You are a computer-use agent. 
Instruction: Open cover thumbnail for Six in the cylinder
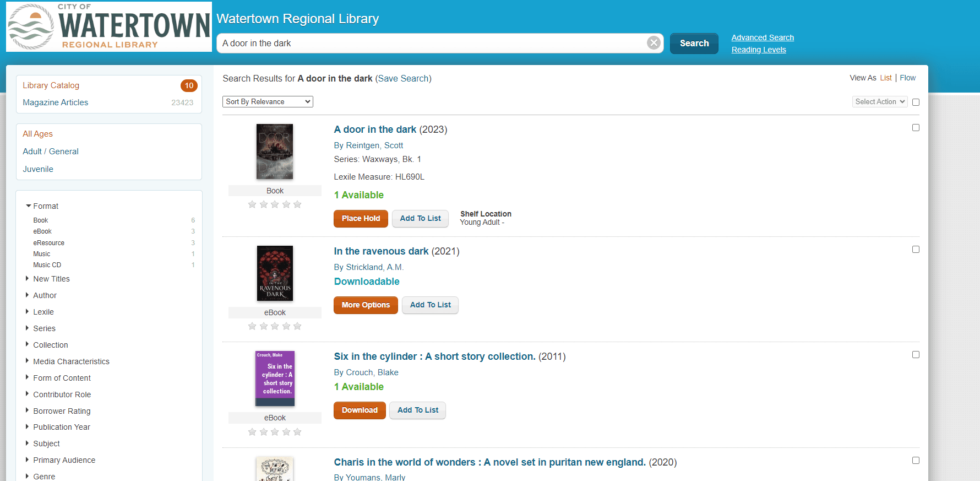coord(275,379)
